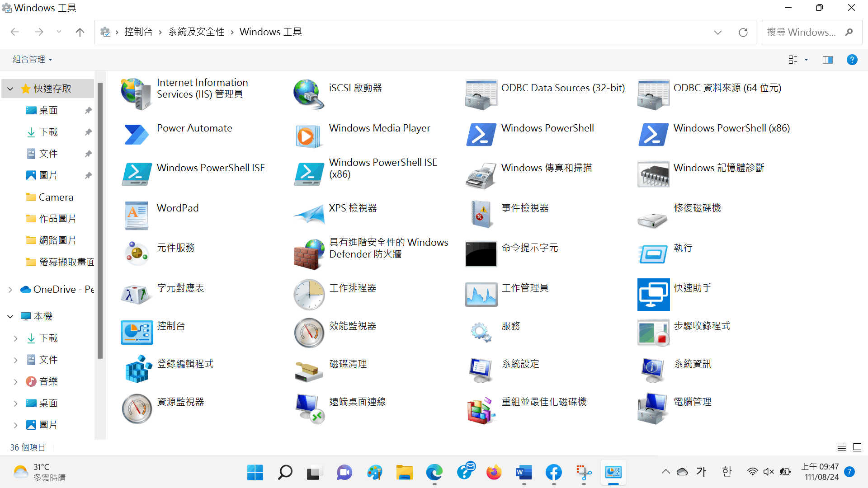The image size is (868, 488).
Task: Open the iSCSI 啟動器 icon
Action: pos(309,94)
